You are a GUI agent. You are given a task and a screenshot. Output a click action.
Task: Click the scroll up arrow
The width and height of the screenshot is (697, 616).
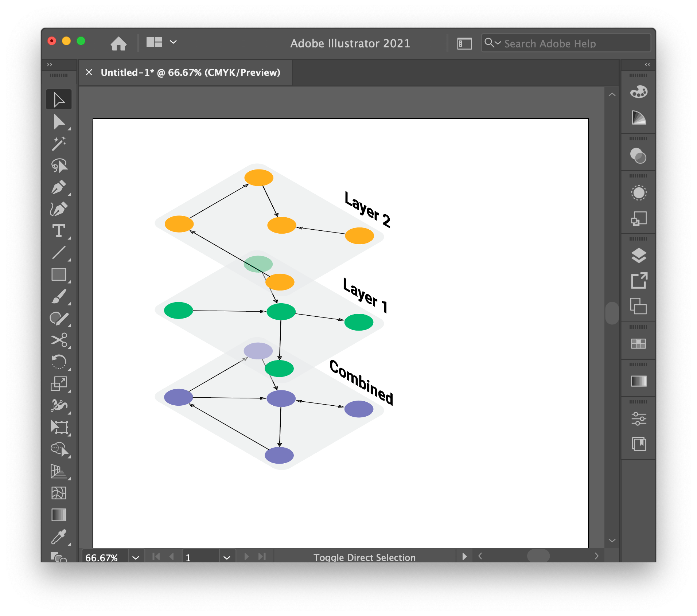point(612,95)
